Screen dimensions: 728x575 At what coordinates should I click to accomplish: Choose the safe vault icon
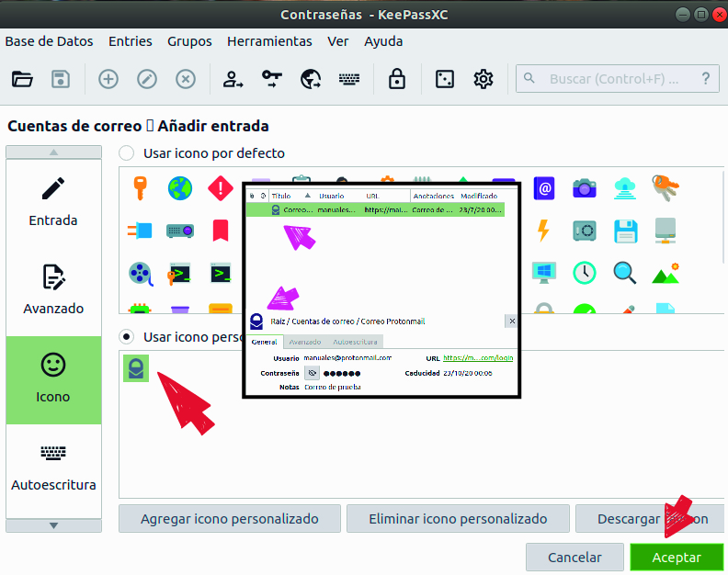click(x=585, y=231)
